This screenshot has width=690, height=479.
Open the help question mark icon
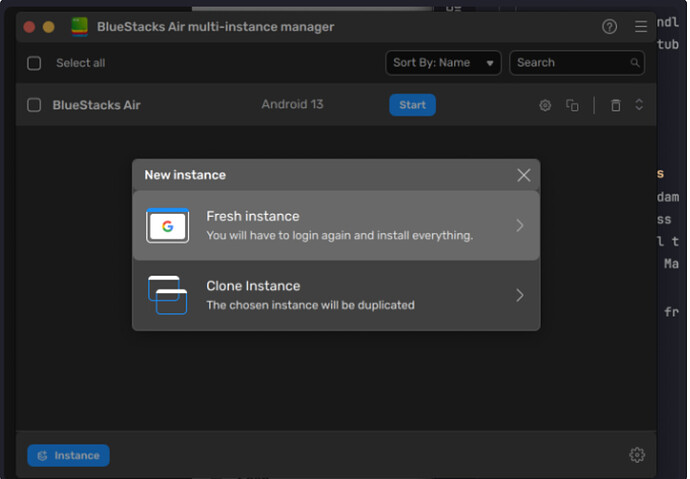(x=609, y=27)
